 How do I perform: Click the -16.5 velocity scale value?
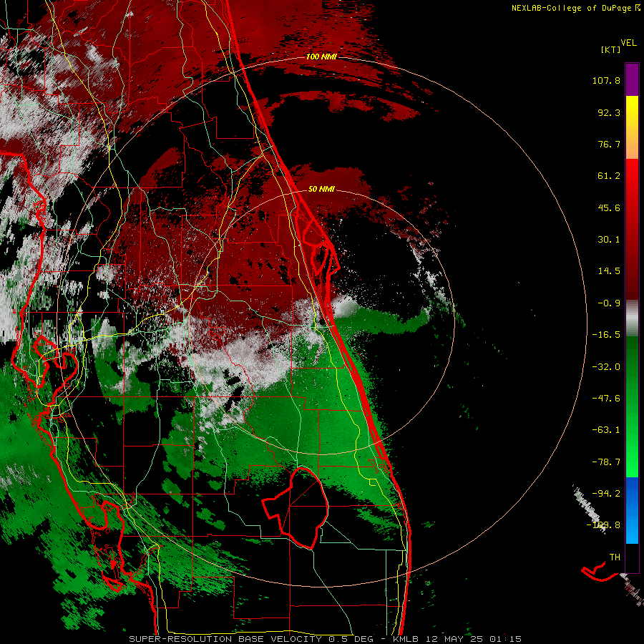[x=606, y=335]
